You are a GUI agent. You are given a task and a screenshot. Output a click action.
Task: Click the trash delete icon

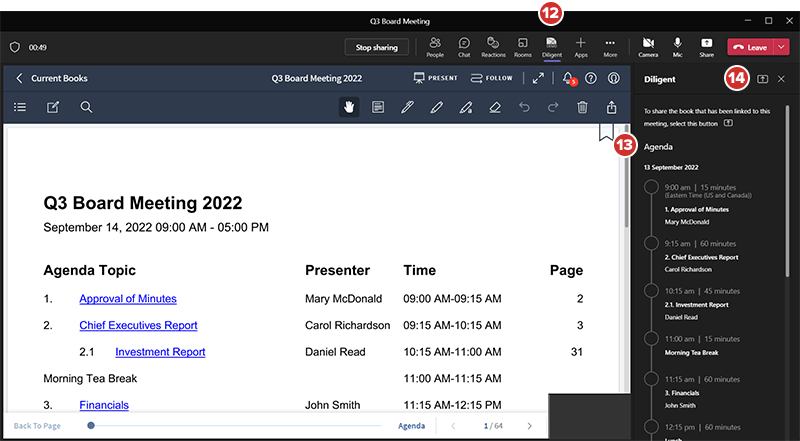[582, 107]
